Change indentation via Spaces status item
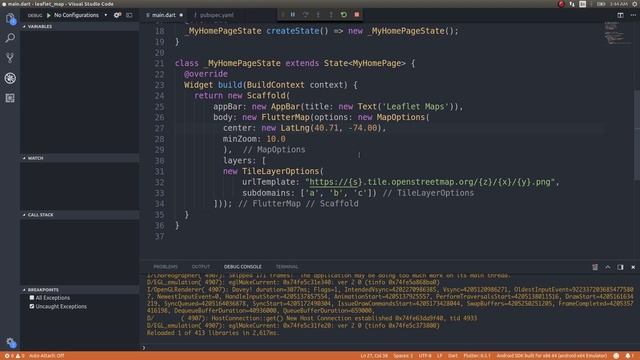 tap(403, 356)
